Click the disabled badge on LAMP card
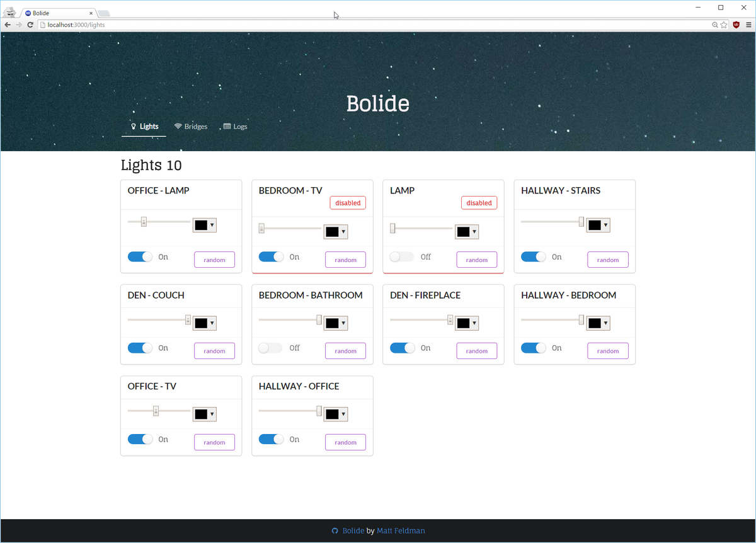Image resolution: width=756 pixels, height=543 pixels. (x=479, y=203)
